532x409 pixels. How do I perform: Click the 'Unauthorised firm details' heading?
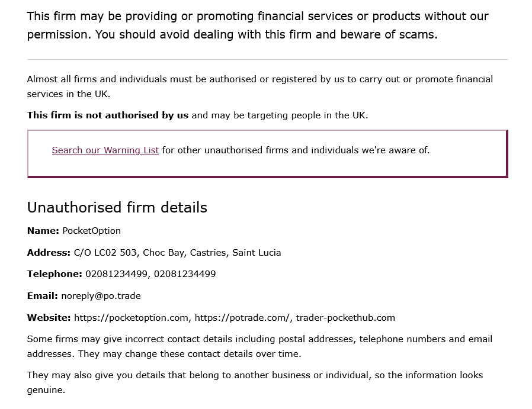coord(117,207)
